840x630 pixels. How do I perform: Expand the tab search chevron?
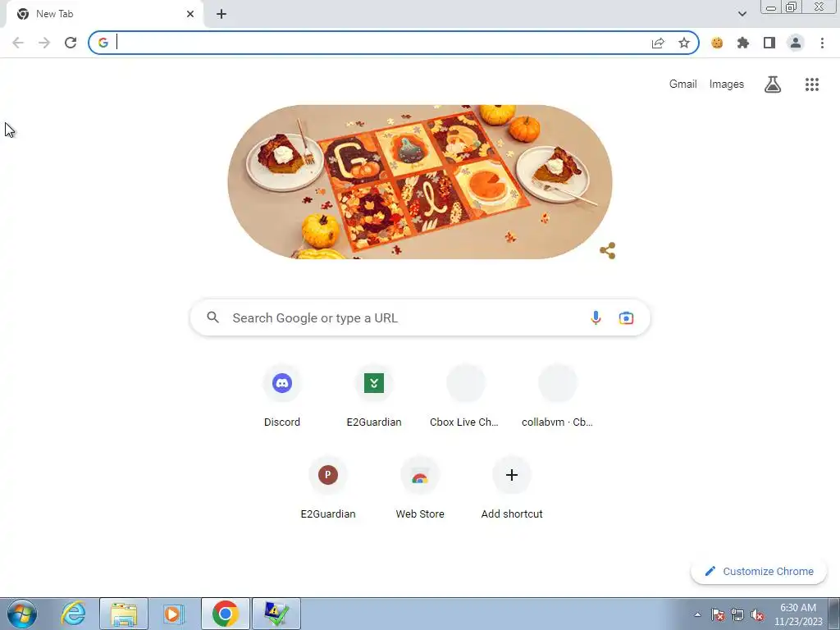742,14
